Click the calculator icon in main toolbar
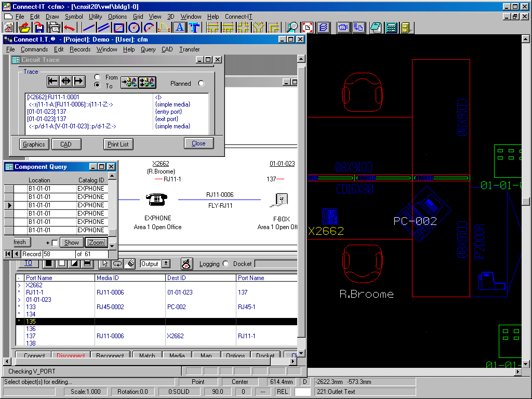532x399 pixels. tap(391, 28)
